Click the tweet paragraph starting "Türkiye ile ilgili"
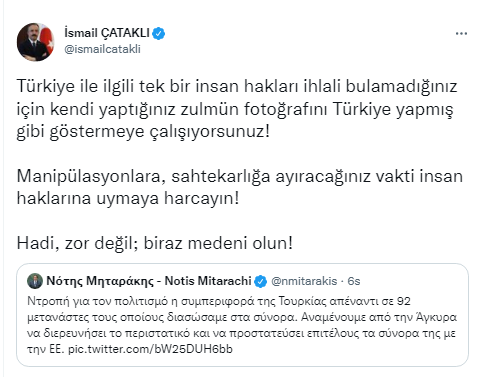 coord(237,109)
